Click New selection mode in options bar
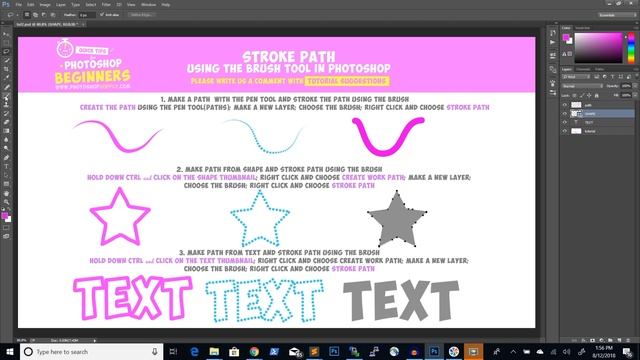The height and width of the screenshot is (360, 640). click(x=27, y=15)
